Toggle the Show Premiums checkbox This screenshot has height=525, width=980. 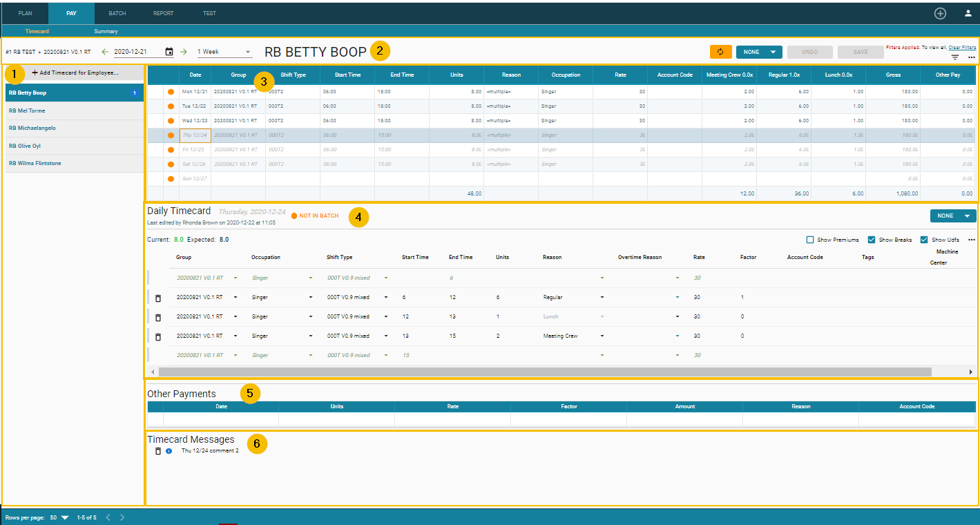pos(810,240)
